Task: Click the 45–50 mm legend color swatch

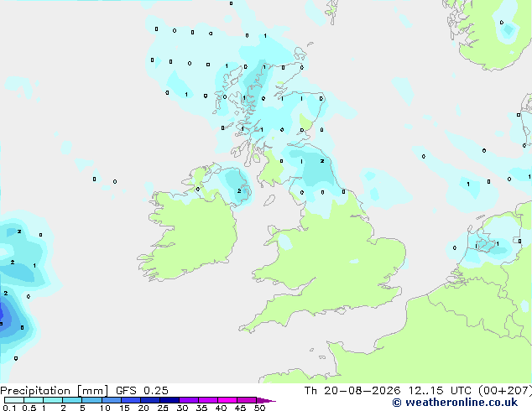Action: coord(247,400)
